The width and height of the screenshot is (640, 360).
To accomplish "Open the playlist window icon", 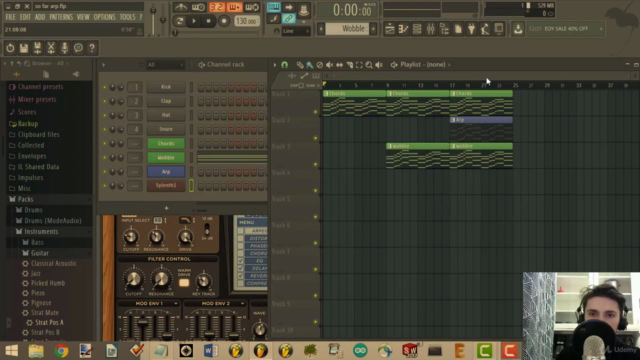I will coord(390,29).
